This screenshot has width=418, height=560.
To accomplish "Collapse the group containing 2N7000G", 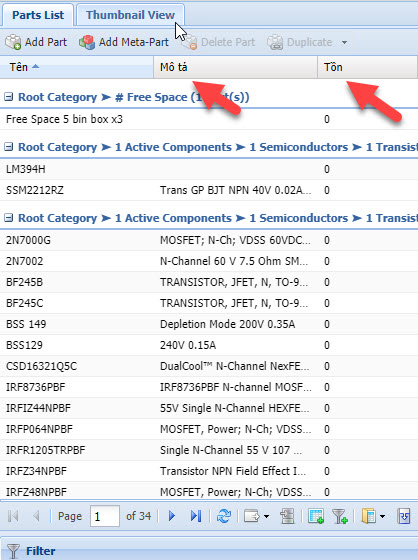I will 9,218.
